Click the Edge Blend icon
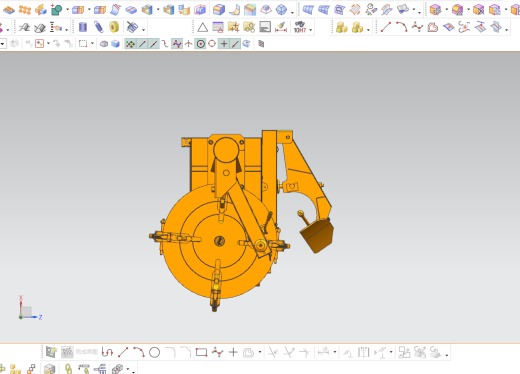 pyautogui.click(x=219, y=10)
